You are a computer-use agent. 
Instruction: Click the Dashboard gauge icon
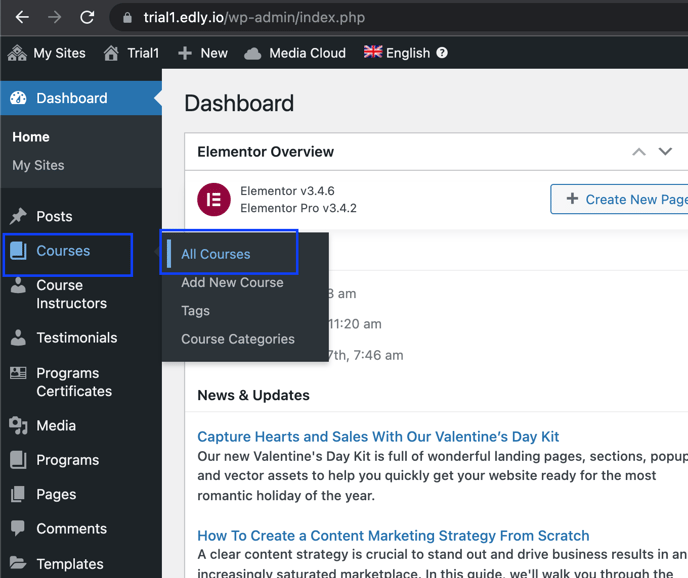(18, 98)
